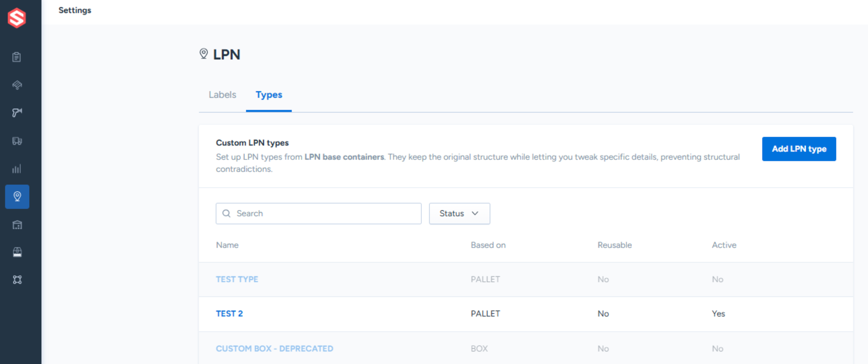Screen dimensions: 868x364
Task: Click the LPN page heading
Action: point(227,54)
